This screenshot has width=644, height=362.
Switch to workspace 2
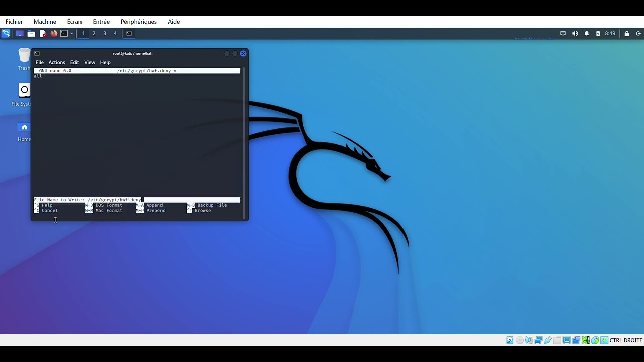point(94,33)
